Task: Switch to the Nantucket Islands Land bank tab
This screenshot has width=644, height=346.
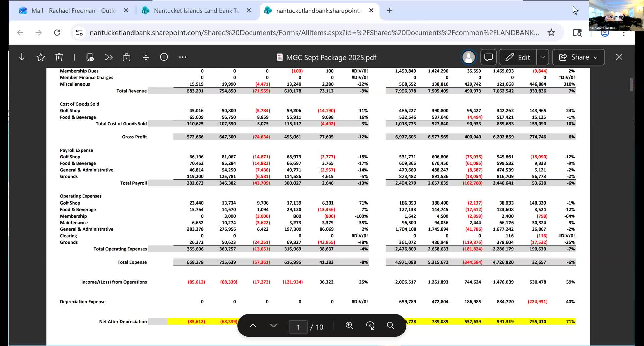Action: (196, 11)
